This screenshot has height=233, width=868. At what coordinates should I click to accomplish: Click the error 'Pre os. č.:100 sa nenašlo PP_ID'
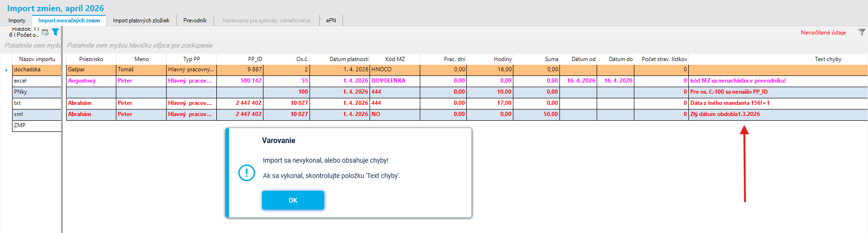(729, 92)
